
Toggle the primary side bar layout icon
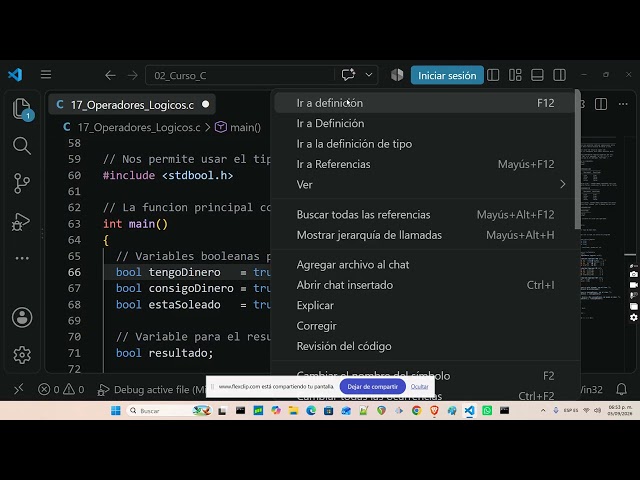tap(493, 75)
